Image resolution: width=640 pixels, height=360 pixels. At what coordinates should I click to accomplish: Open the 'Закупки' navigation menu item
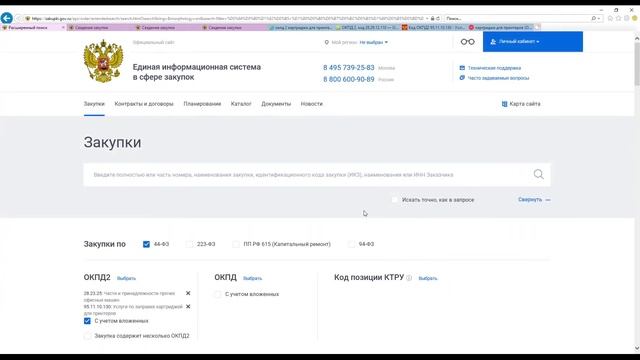click(x=94, y=104)
